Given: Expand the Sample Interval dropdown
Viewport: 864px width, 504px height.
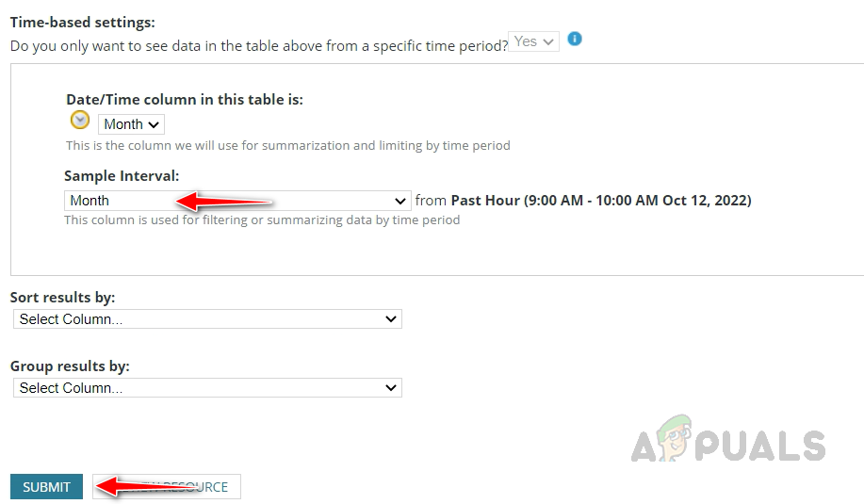Looking at the screenshot, I should coord(237,201).
